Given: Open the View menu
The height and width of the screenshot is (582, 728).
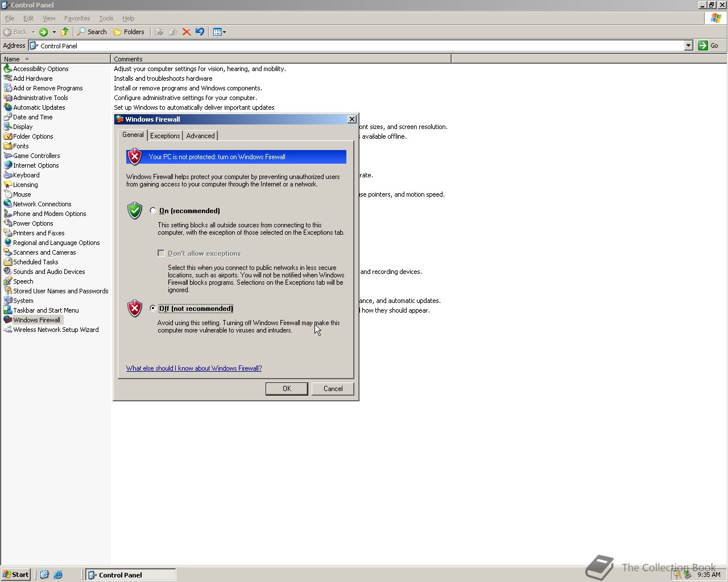Looking at the screenshot, I should (49, 18).
